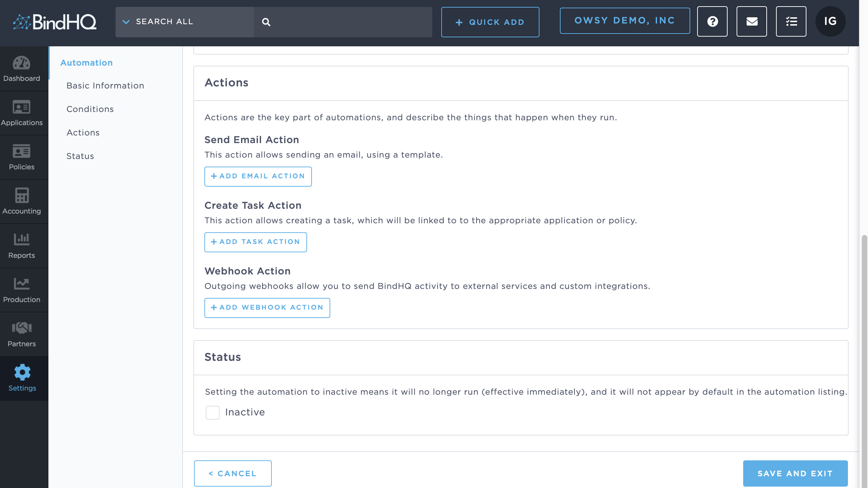
Task: Select Basic Information in side menu
Action: tap(105, 86)
